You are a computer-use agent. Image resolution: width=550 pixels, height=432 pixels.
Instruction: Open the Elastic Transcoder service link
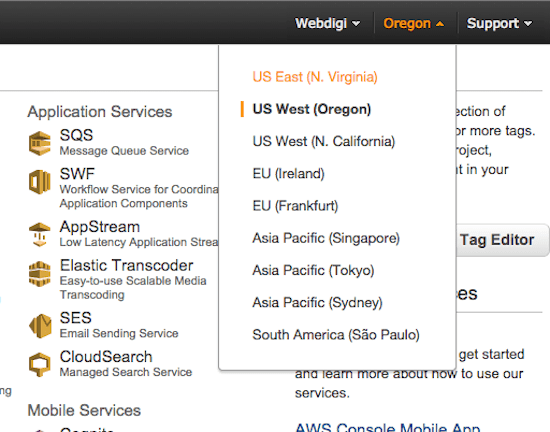126,265
